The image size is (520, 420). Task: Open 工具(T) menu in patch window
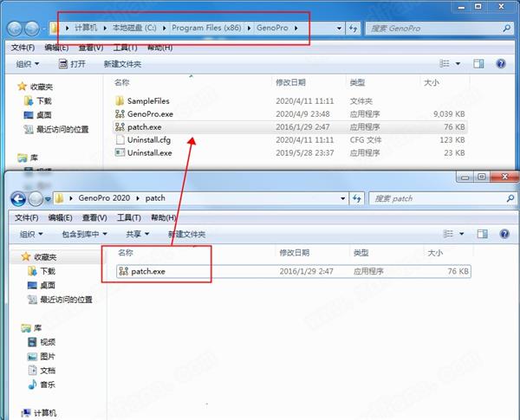(129, 217)
